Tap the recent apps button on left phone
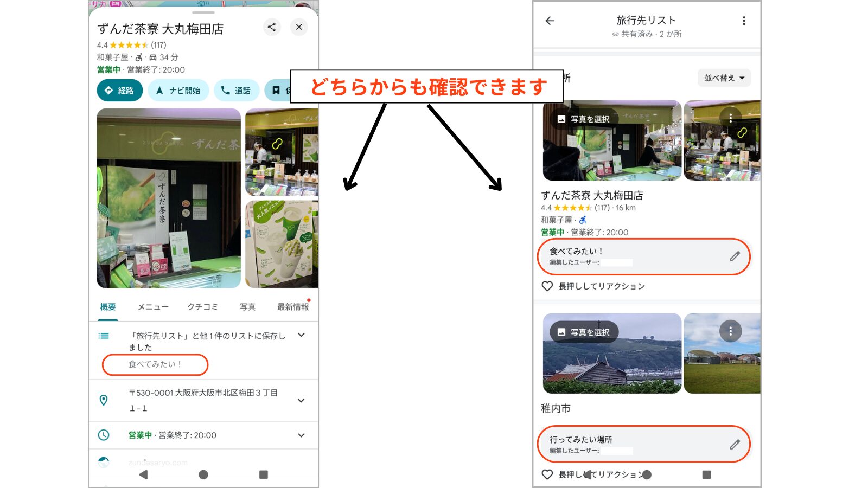This screenshot has width=868, height=488. tap(264, 474)
